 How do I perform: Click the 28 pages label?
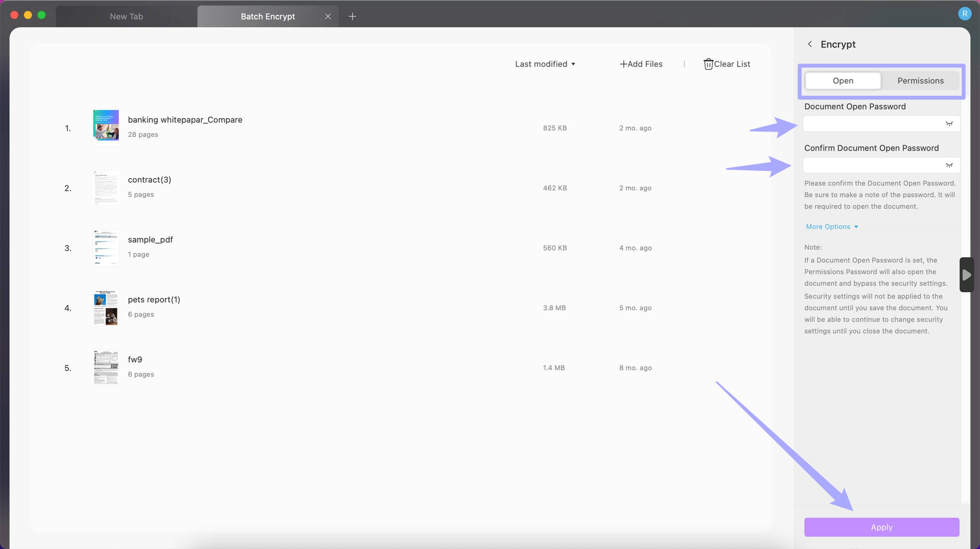point(143,134)
